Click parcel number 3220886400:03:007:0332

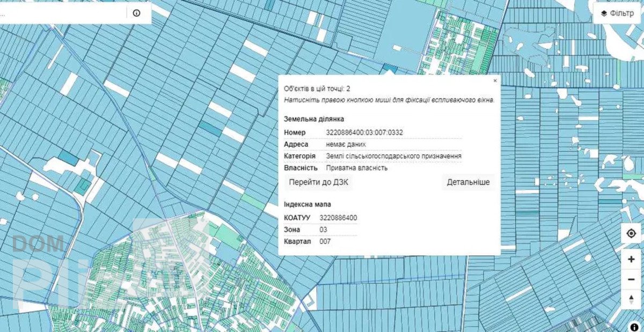coord(364,132)
